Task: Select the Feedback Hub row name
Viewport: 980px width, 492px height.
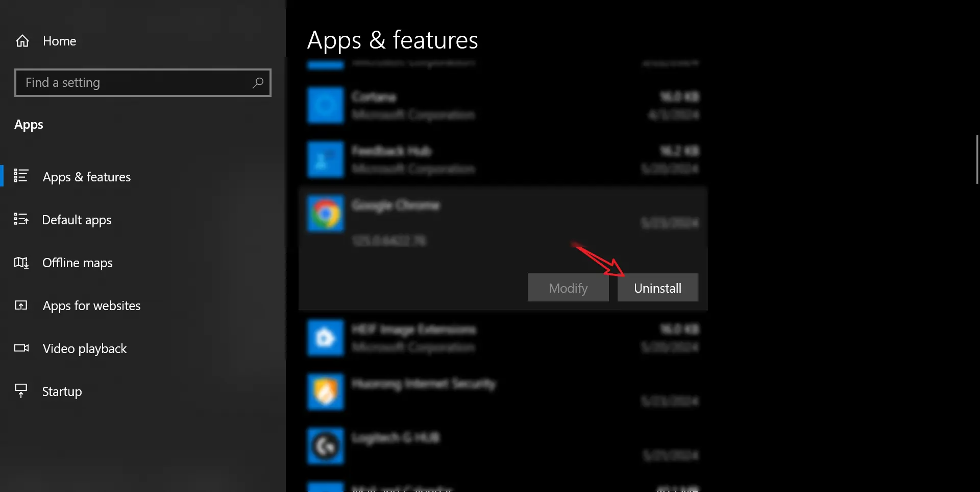Action: 391,151
